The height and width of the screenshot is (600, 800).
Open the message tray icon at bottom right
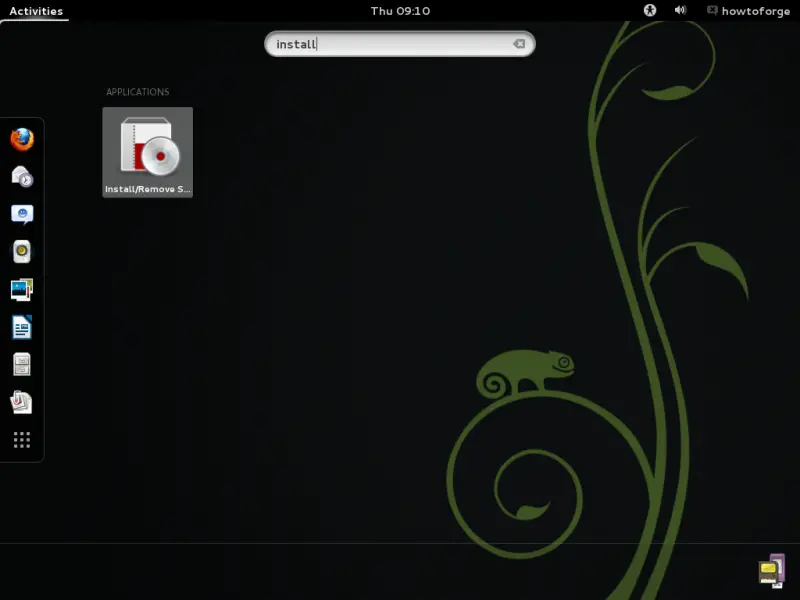click(770, 569)
